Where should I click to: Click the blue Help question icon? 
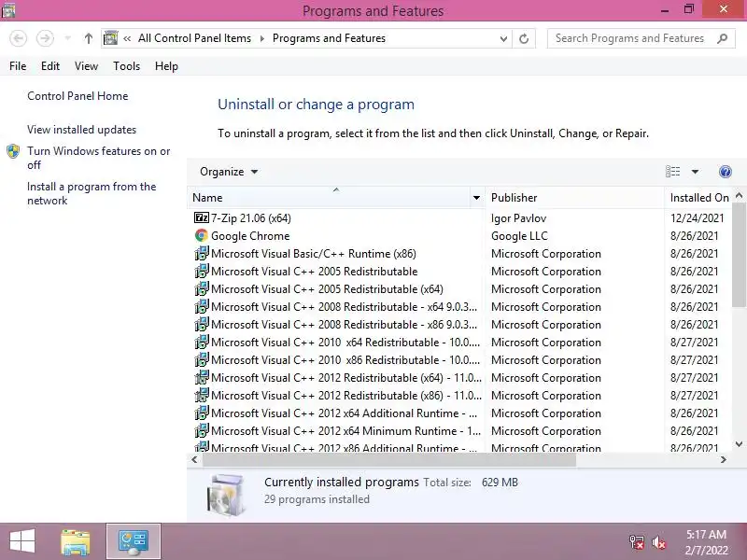pos(726,172)
